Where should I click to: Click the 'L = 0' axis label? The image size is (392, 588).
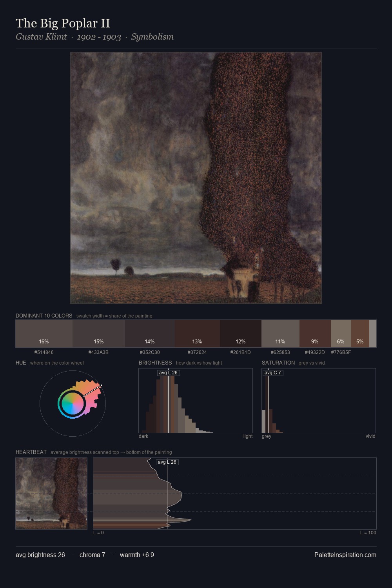[98, 533]
